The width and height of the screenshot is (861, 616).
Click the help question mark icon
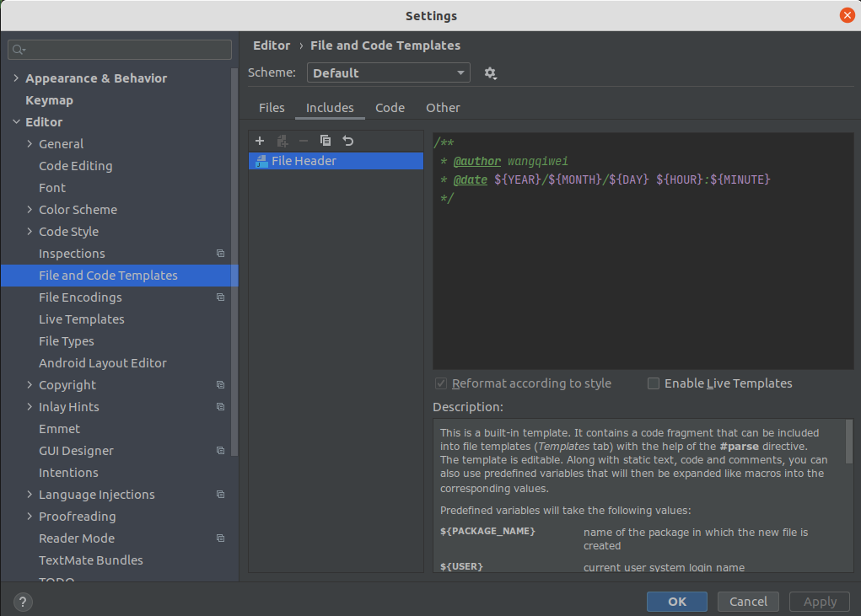tap(24, 602)
